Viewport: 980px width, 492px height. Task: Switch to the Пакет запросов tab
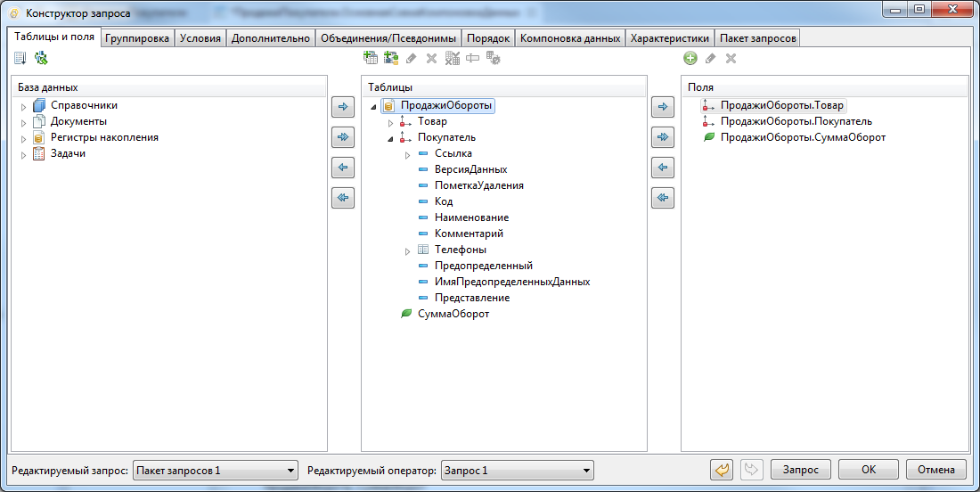[x=757, y=38]
